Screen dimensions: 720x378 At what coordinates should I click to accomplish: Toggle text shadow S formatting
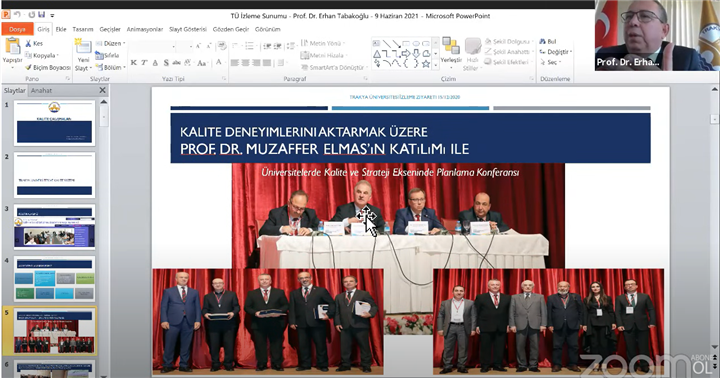click(166, 62)
